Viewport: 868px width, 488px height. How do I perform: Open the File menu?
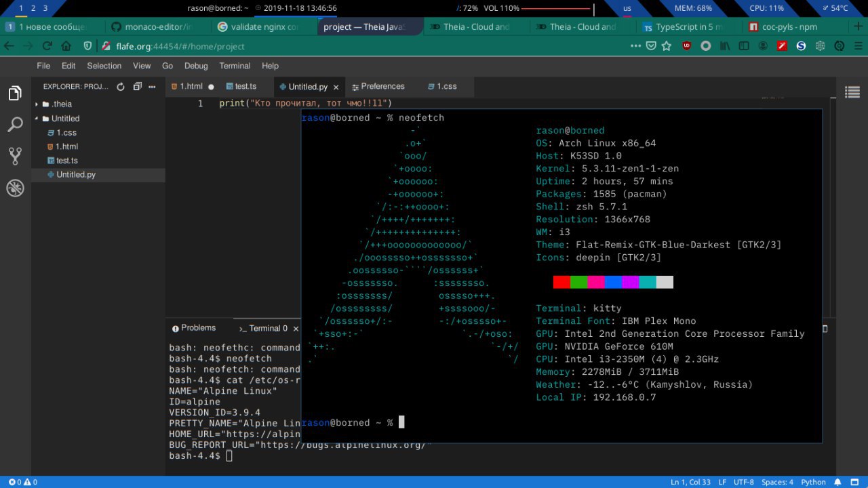click(43, 66)
